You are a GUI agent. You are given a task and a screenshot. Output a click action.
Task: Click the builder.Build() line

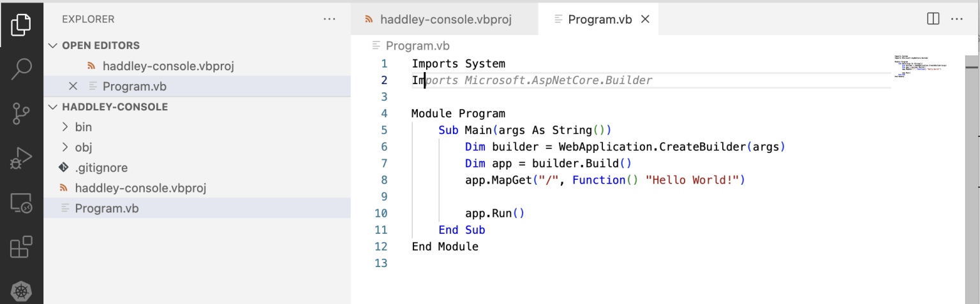(548, 163)
